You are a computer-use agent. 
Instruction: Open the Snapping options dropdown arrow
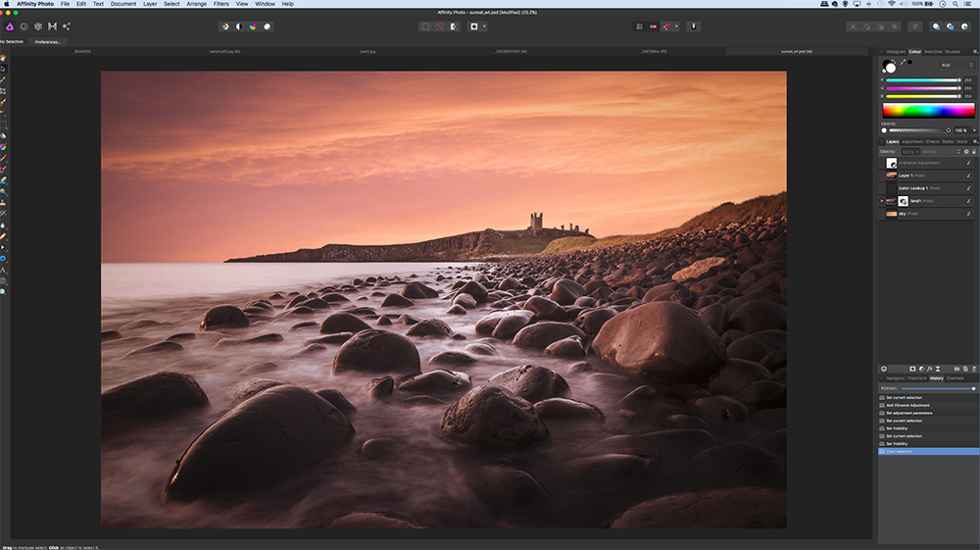(676, 26)
